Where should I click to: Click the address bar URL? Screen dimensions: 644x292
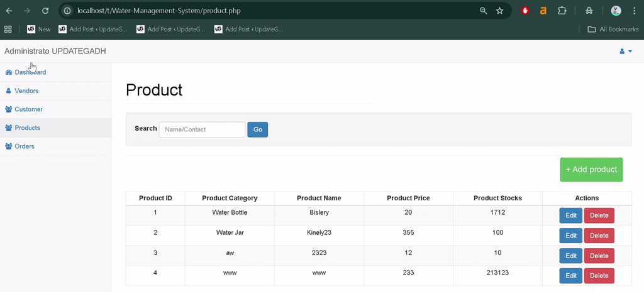click(159, 11)
